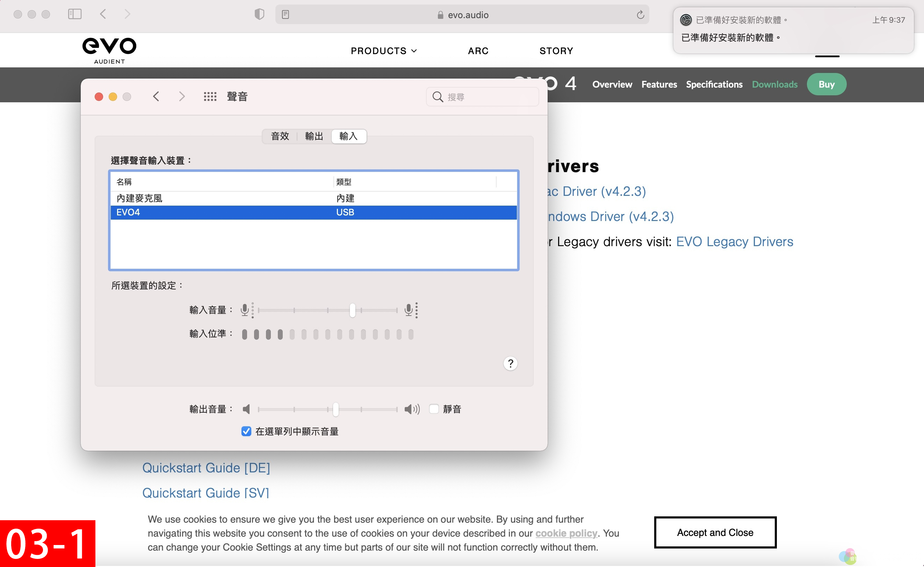Click the input volume slider handle
The width and height of the screenshot is (924, 567).
tap(352, 310)
